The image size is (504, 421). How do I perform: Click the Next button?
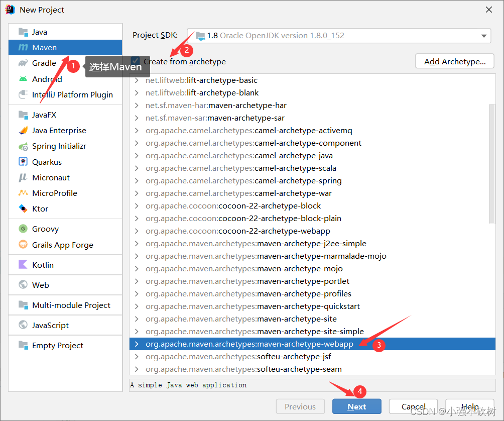356,406
